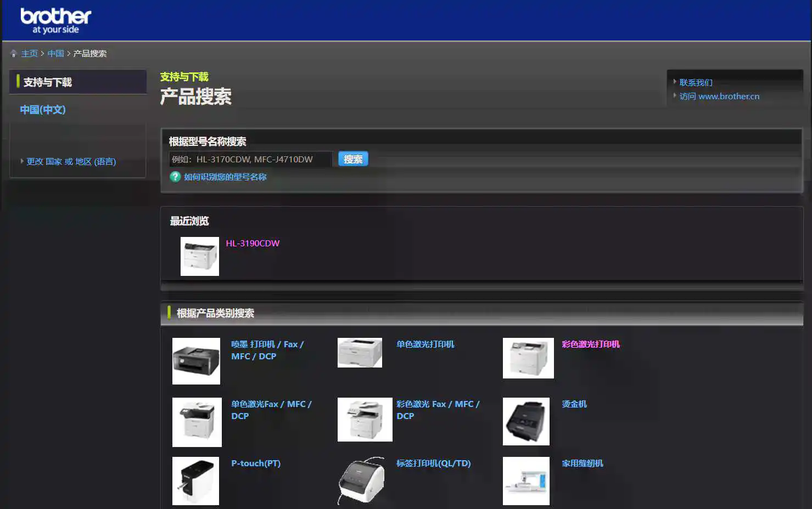This screenshot has height=509, width=812.
Task: Open 彩色激光打印机 category link
Action: tap(591, 344)
